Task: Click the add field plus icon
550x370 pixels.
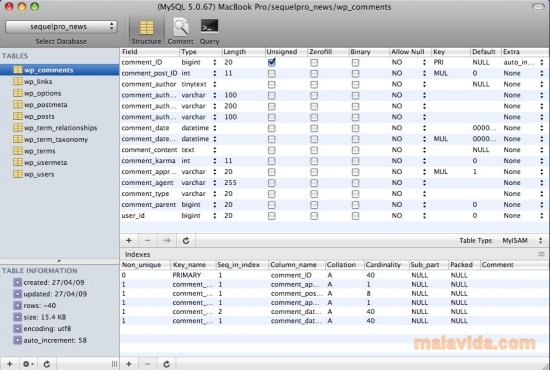Action: (x=129, y=241)
